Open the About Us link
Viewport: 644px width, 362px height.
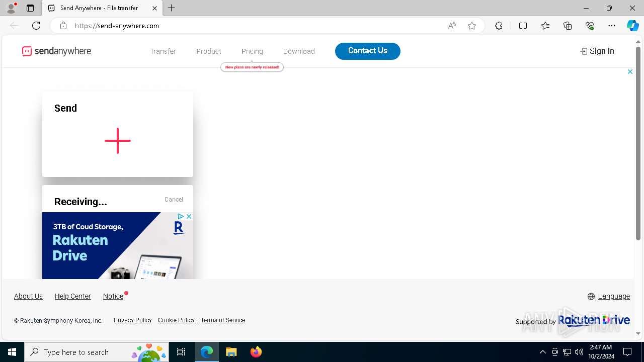point(28,296)
